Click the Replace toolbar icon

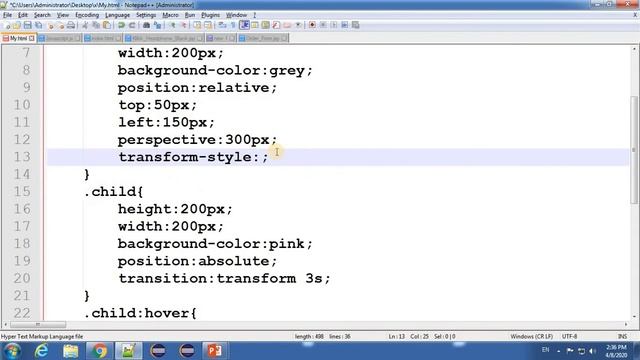coord(157,25)
